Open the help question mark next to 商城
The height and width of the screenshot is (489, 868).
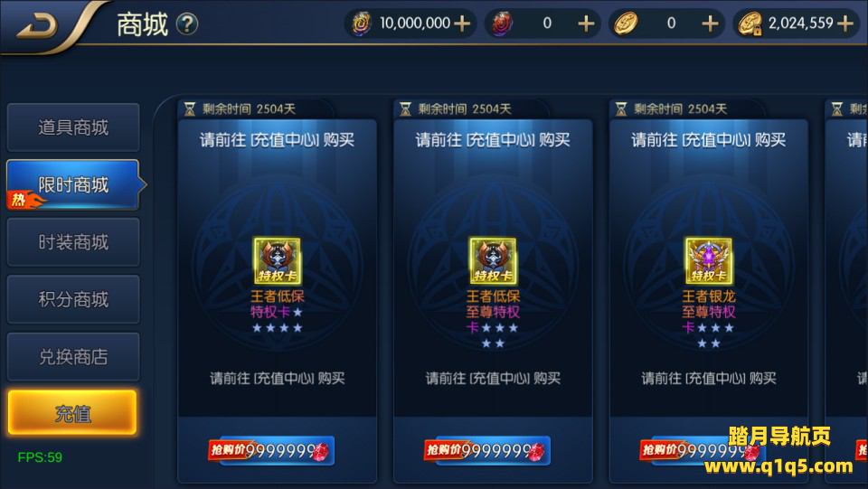click(187, 24)
